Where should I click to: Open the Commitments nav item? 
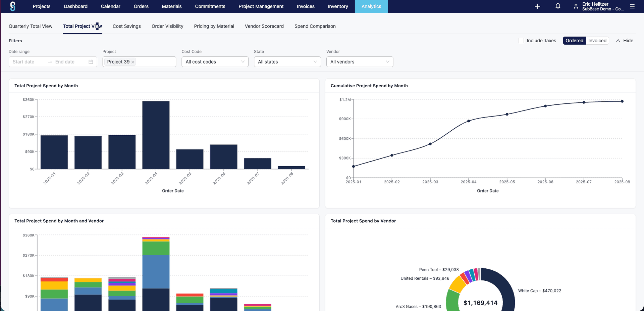pos(210,6)
